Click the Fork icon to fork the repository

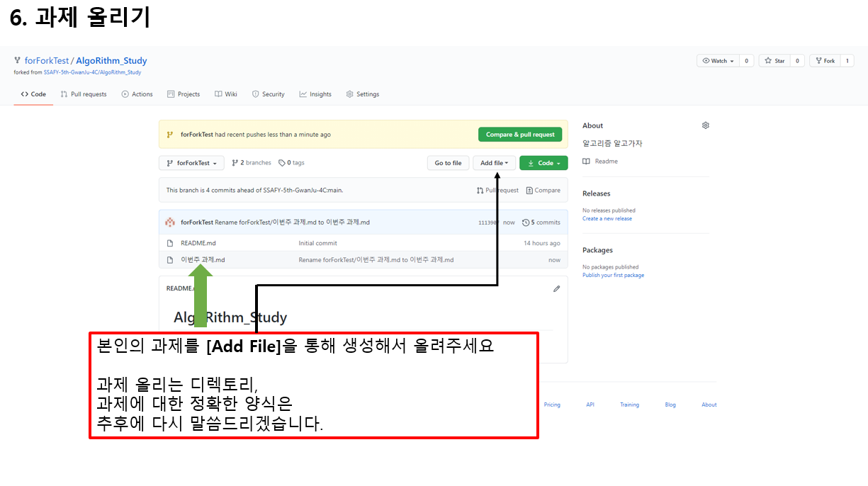819,60
